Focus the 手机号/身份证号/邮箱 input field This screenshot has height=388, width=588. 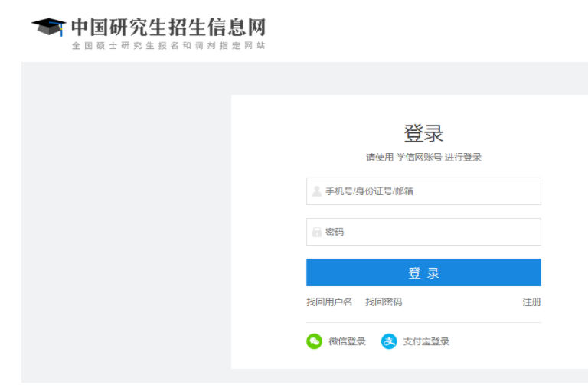[423, 191]
